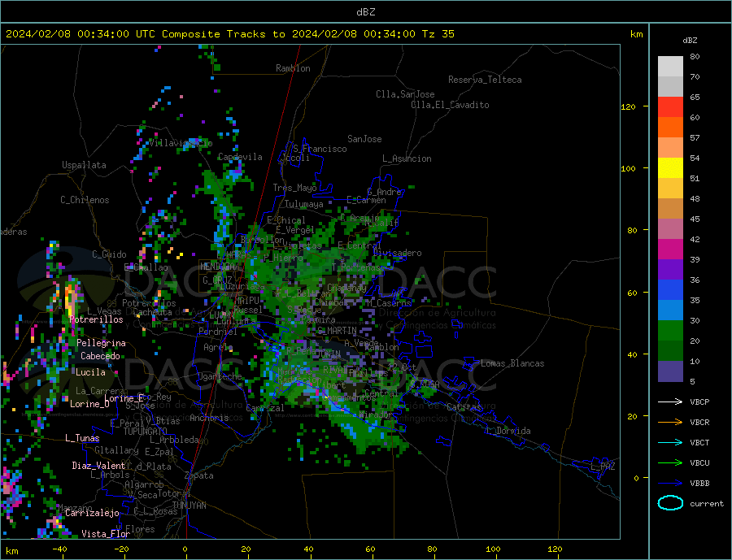The height and width of the screenshot is (560, 732).
Task: Pick the slate purple 5-10 legend swatch
Action: 670,371
